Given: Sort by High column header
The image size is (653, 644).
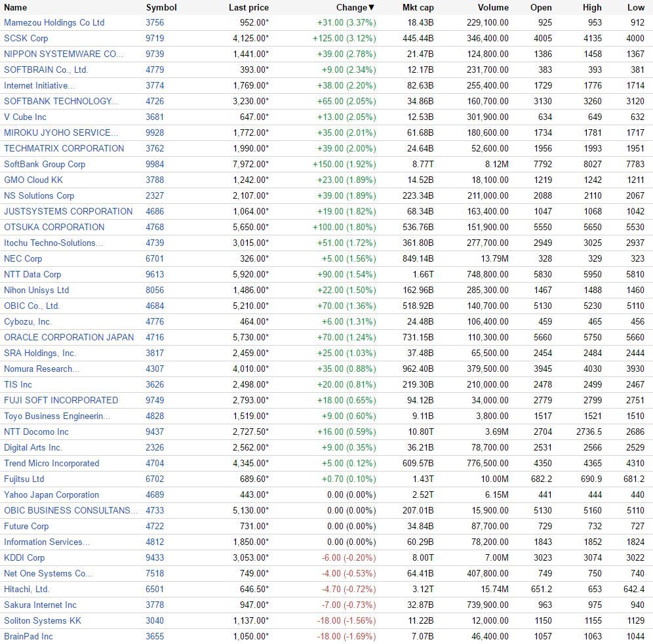Looking at the screenshot, I should [592, 7].
